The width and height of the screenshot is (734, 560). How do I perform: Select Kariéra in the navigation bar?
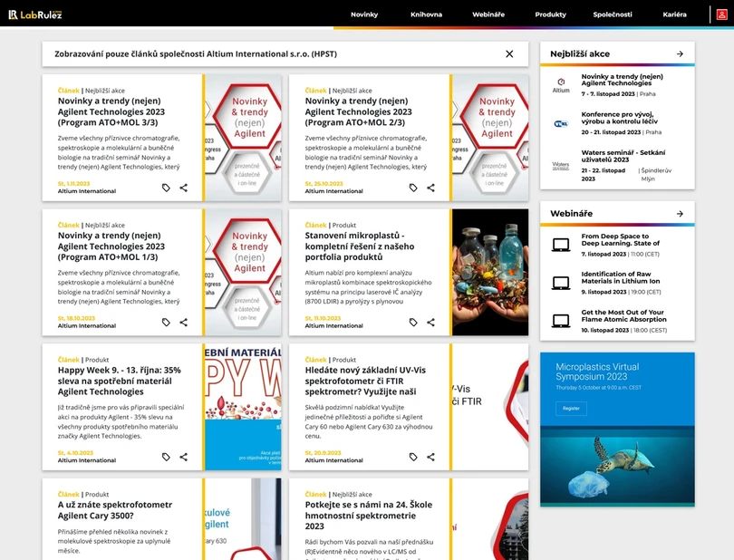675,14
